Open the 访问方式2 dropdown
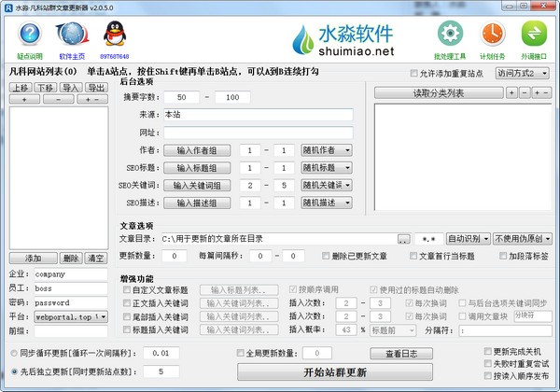 point(523,73)
